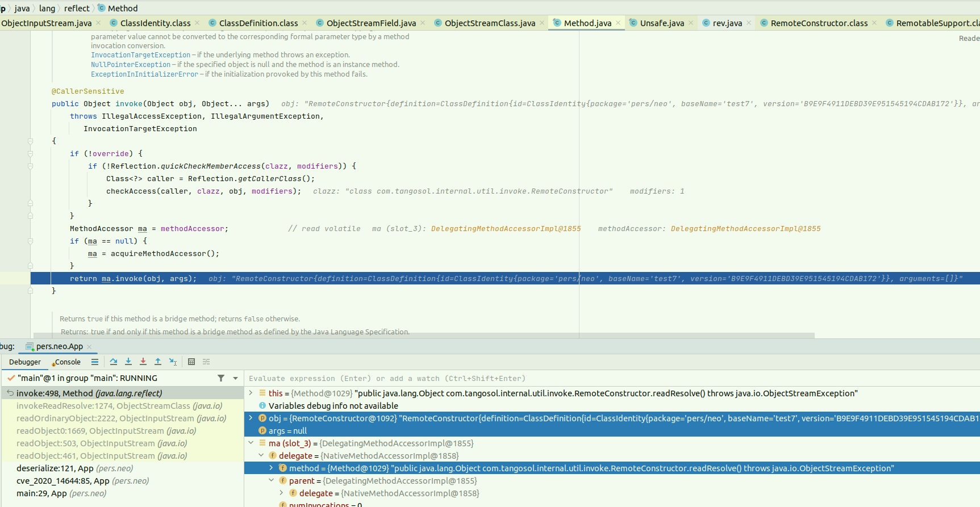Select the readObject0:1669 stack frame
The height and width of the screenshot is (507, 980).
[x=122, y=430]
